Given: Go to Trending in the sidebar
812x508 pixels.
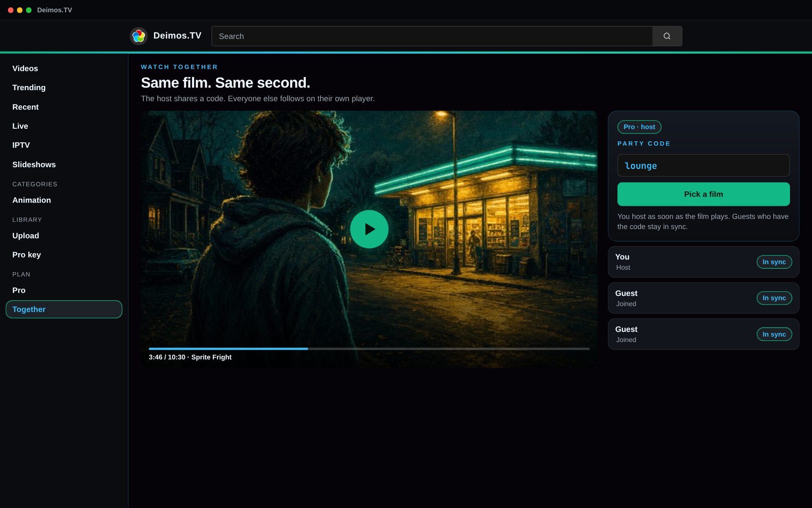Looking at the screenshot, I should point(64,88).
